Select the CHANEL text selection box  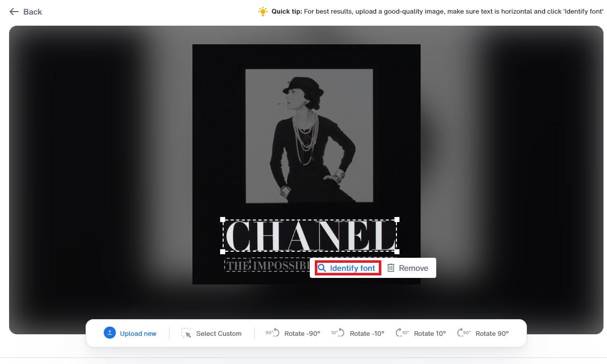click(x=310, y=236)
